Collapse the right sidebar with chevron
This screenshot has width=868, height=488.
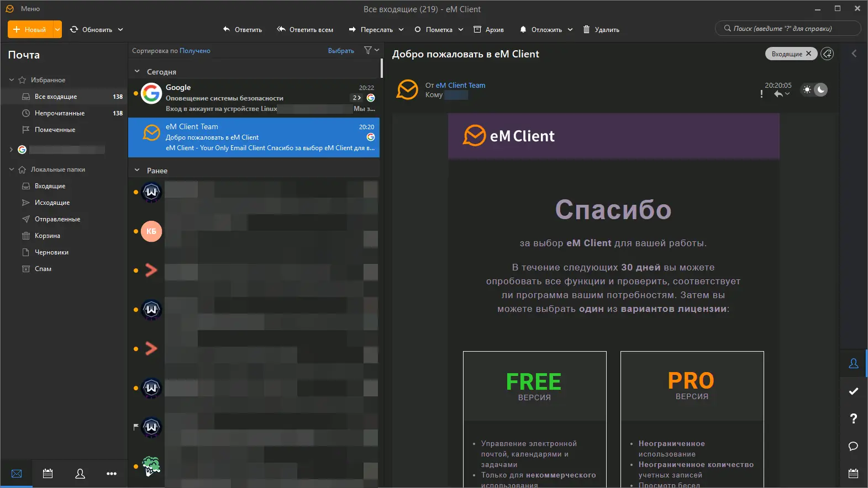[x=854, y=54]
